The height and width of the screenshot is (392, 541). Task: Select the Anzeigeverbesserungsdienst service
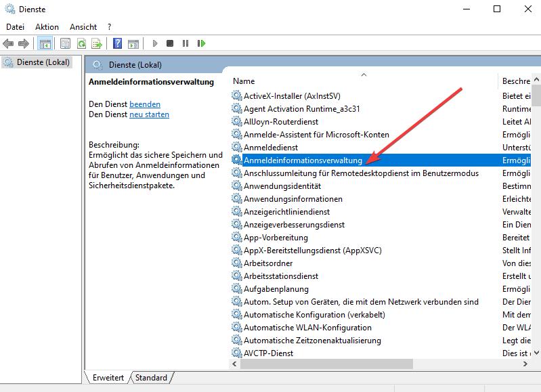[381, 224]
